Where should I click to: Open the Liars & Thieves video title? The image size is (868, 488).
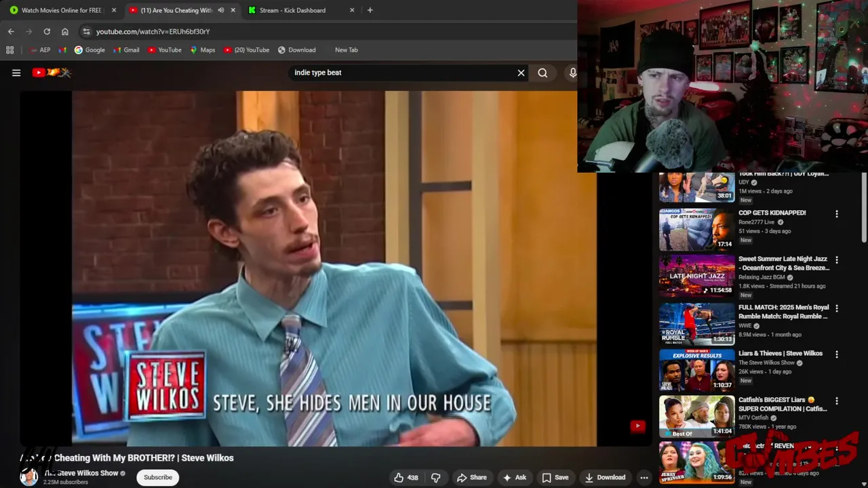pyautogui.click(x=781, y=353)
